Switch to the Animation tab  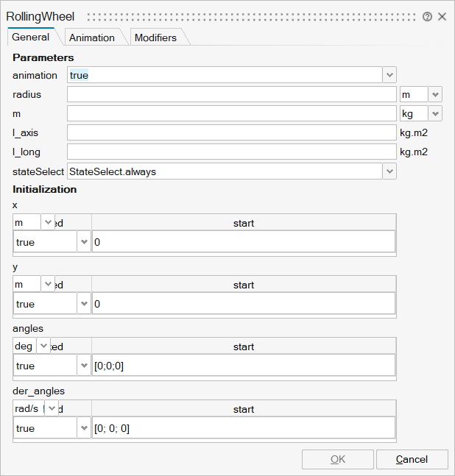pyautogui.click(x=92, y=38)
